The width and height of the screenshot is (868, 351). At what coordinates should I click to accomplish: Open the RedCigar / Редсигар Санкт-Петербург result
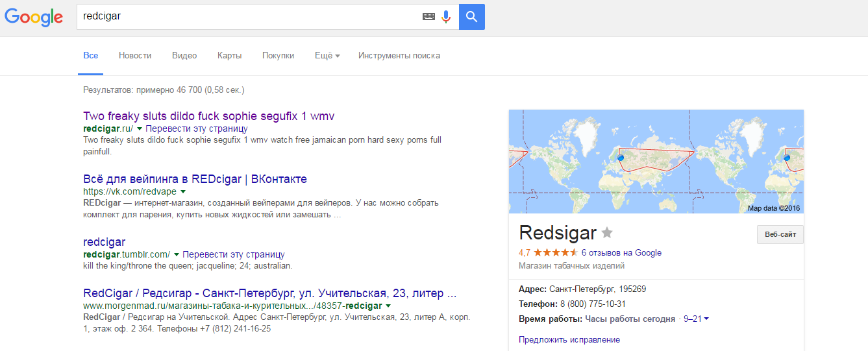(x=270, y=293)
